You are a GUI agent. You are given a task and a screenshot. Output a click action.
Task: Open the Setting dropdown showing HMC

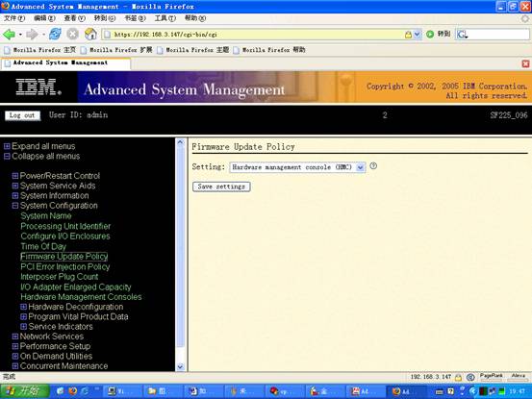(x=297, y=167)
